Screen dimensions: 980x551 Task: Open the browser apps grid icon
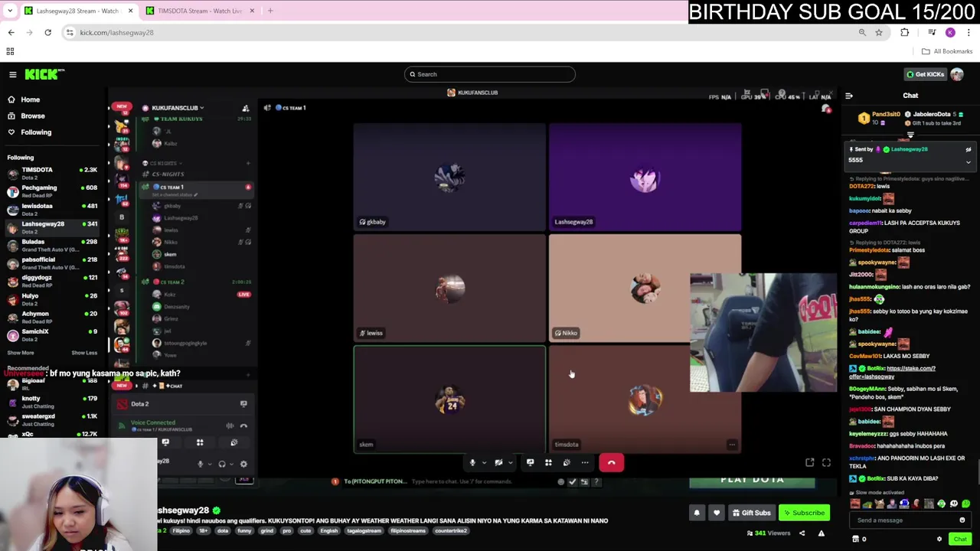coord(10,51)
